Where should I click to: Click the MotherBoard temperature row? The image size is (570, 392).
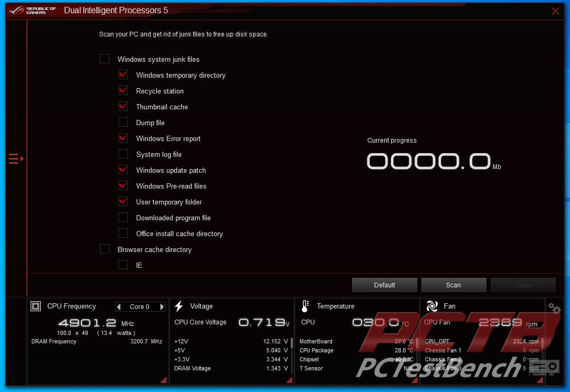(x=356, y=341)
